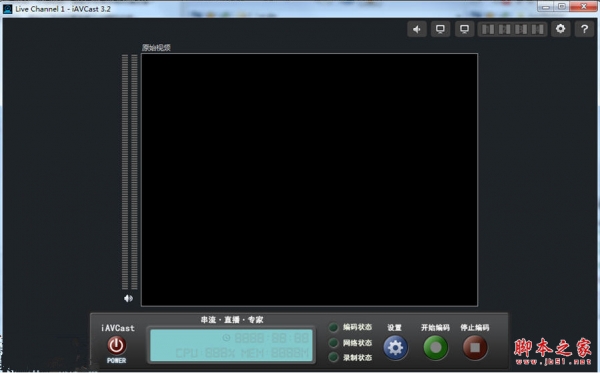Image resolution: width=600 pixels, height=373 pixels.
Task: Click the audio level meter bars
Action: click(130, 172)
